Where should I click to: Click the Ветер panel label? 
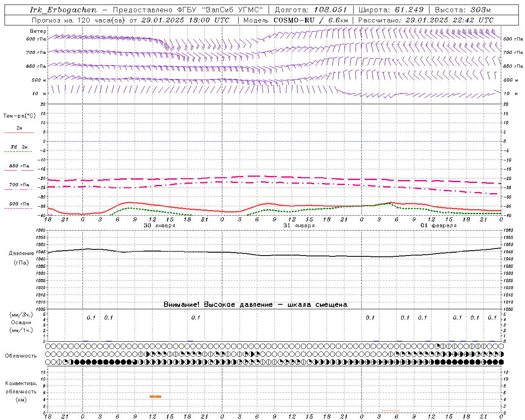click(x=38, y=31)
